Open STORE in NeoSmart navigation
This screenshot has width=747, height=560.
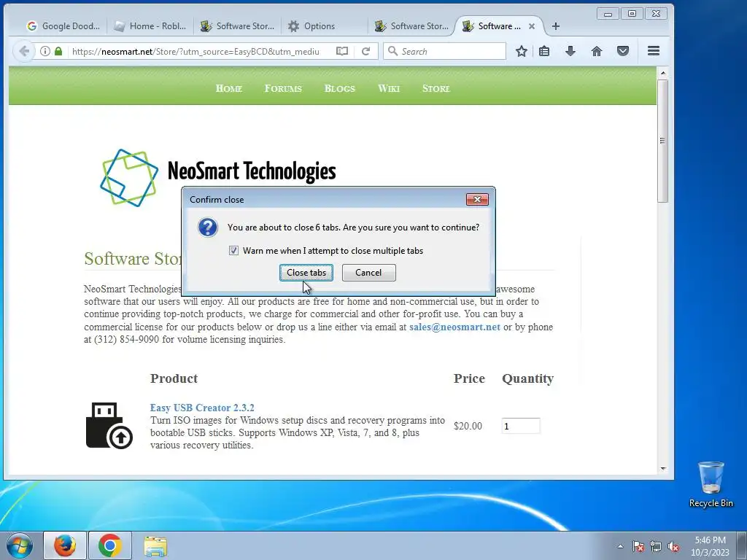pyautogui.click(x=436, y=88)
